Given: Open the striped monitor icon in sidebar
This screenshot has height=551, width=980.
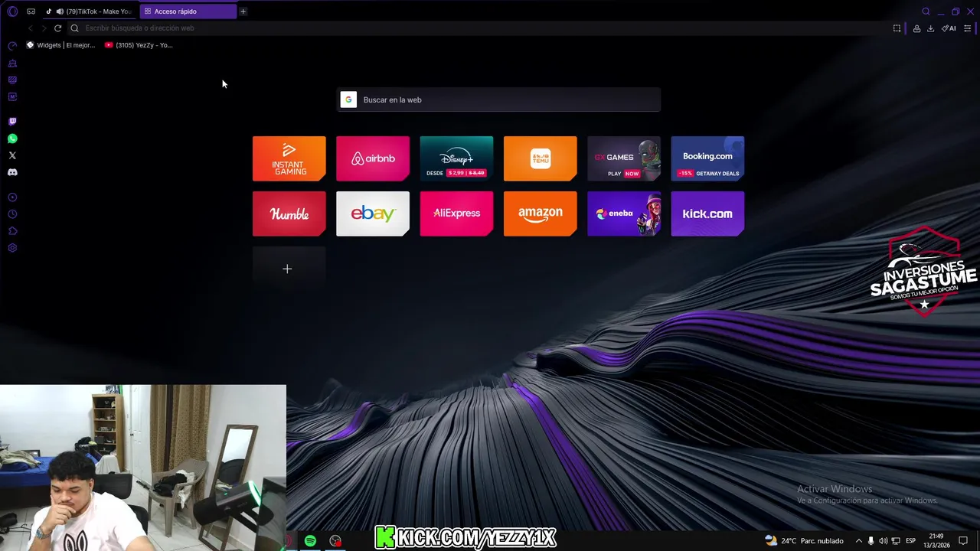Looking at the screenshot, I should [x=12, y=80].
